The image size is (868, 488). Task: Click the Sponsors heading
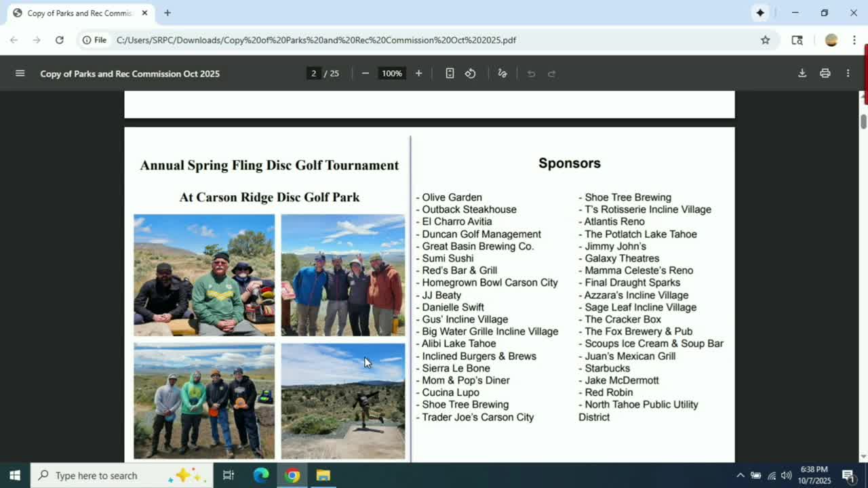(570, 163)
